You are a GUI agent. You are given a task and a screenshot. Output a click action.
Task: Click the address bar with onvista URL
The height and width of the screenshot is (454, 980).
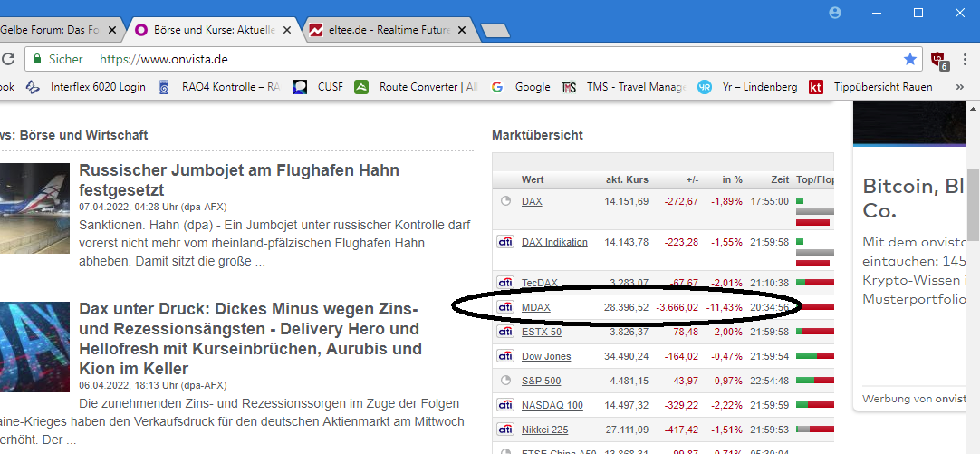(453, 59)
